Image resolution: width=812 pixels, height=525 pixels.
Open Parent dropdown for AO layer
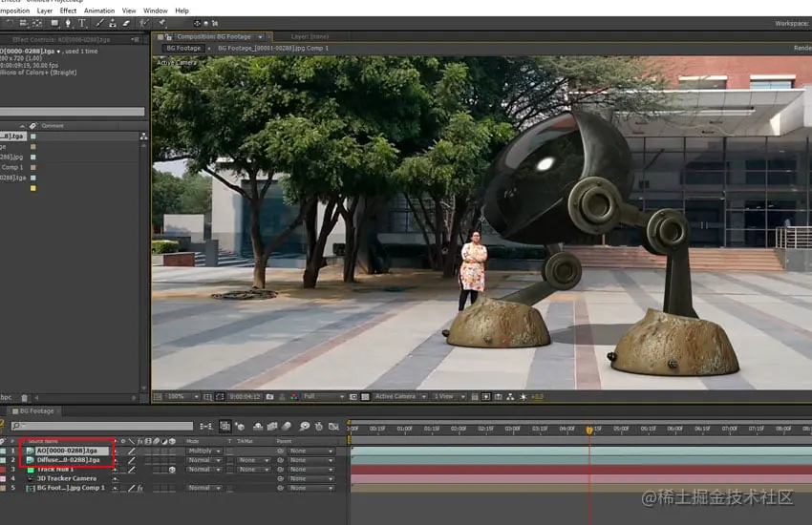tap(311, 451)
